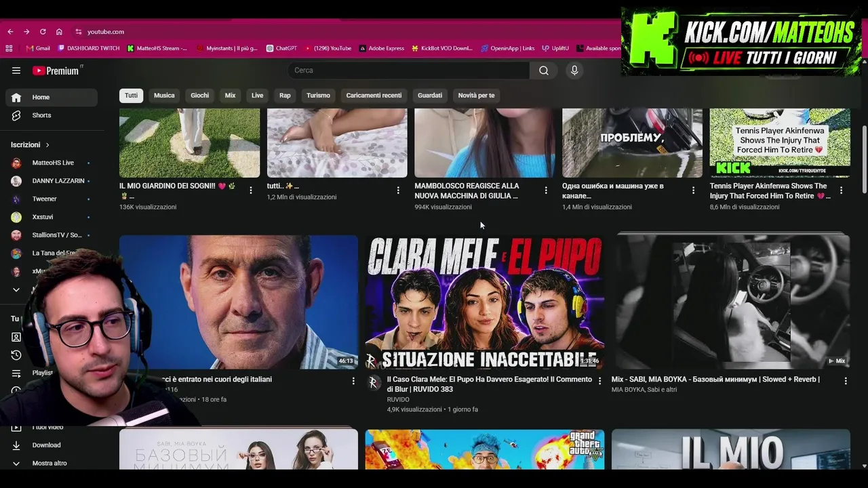Open options for the 46:13 video
Viewport: 868px width, 488px height.
(x=353, y=381)
